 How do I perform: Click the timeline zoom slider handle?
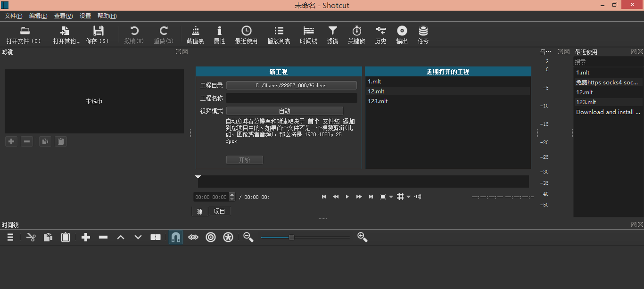coord(291,237)
